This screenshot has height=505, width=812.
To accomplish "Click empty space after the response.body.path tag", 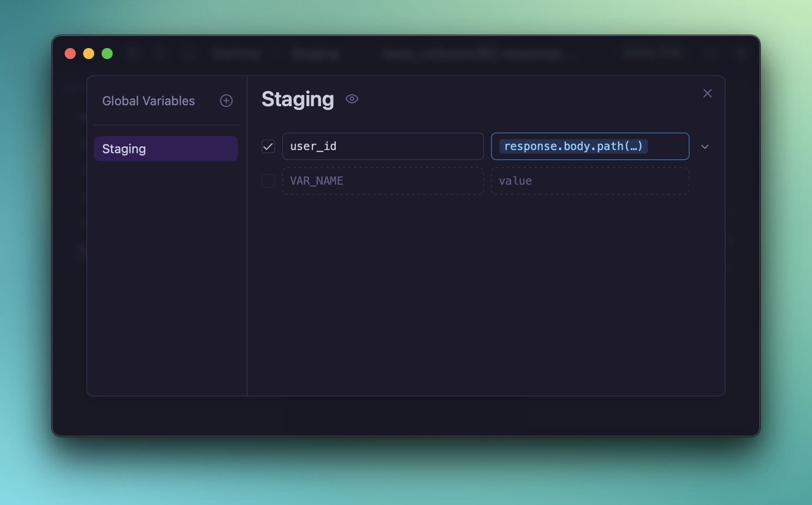I will [668, 146].
